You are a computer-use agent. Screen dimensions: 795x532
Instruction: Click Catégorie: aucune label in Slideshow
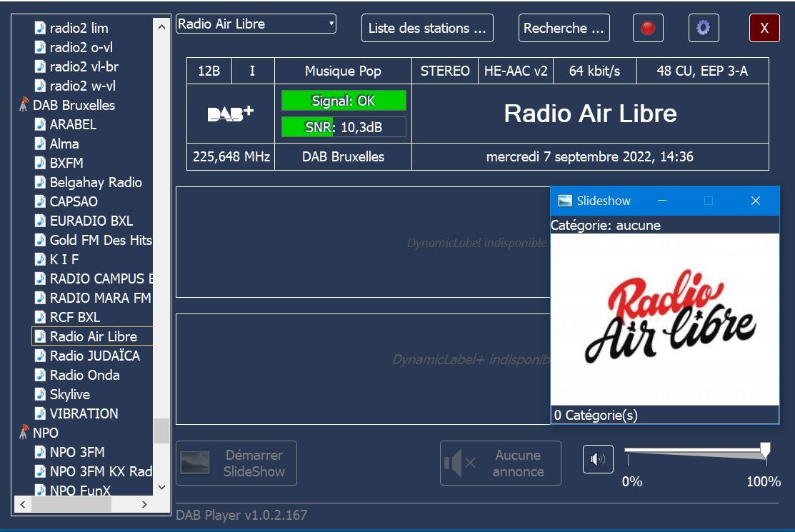pyautogui.click(x=606, y=225)
